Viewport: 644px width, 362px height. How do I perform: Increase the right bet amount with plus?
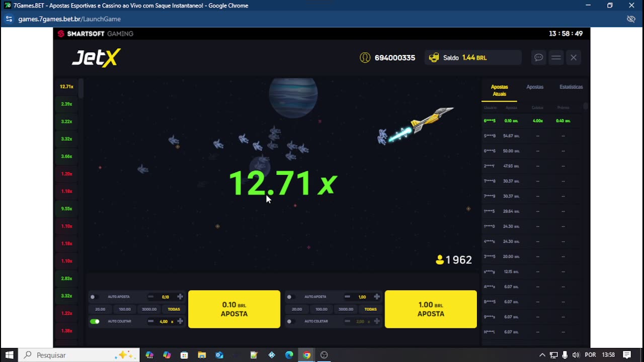click(377, 297)
